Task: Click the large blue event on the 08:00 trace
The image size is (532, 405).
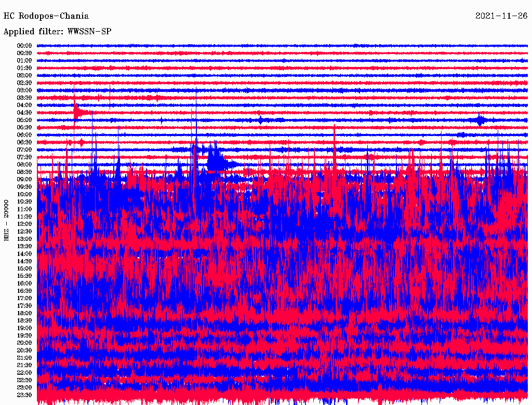Action: 215,162
